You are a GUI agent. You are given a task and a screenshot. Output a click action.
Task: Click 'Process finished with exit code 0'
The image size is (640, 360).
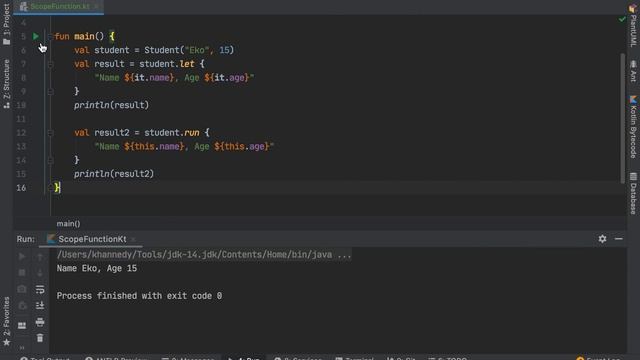point(139,296)
